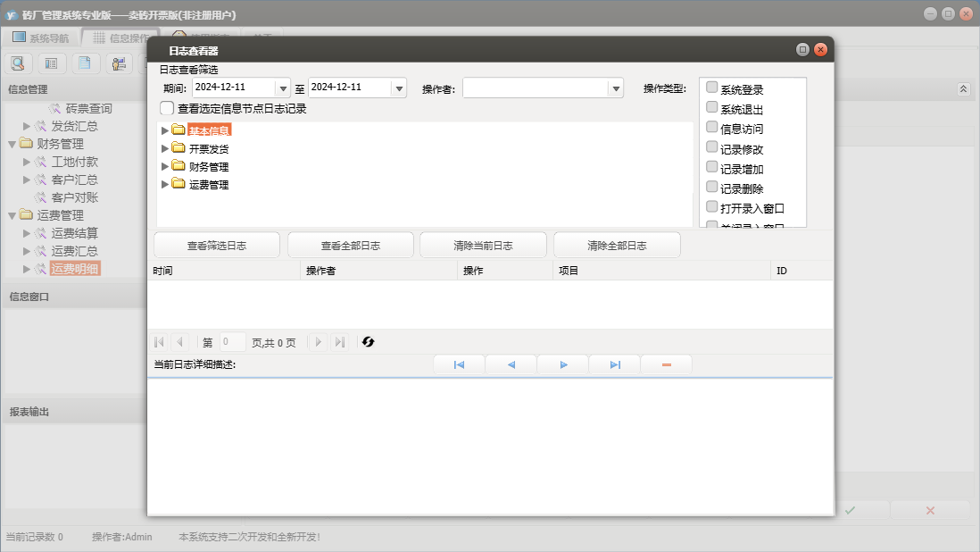Viewport: 980px width, 552px height.
Task: Expand the 开票发货 tree node
Action: (164, 149)
